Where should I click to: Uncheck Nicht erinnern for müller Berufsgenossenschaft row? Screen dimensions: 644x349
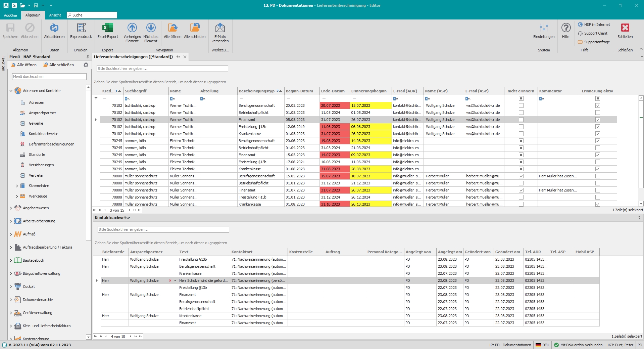(x=521, y=176)
